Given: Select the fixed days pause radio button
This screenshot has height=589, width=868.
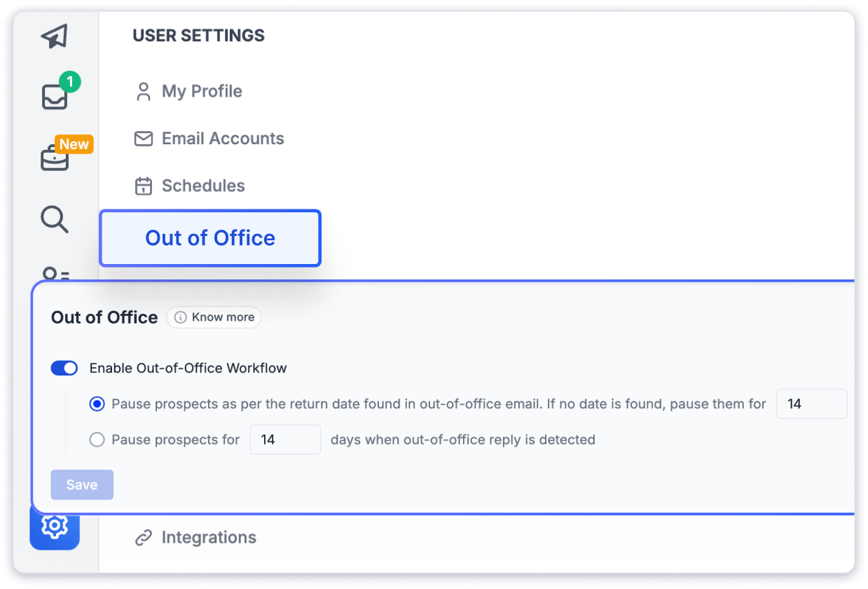Looking at the screenshot, I should click(x=97, y=440).
